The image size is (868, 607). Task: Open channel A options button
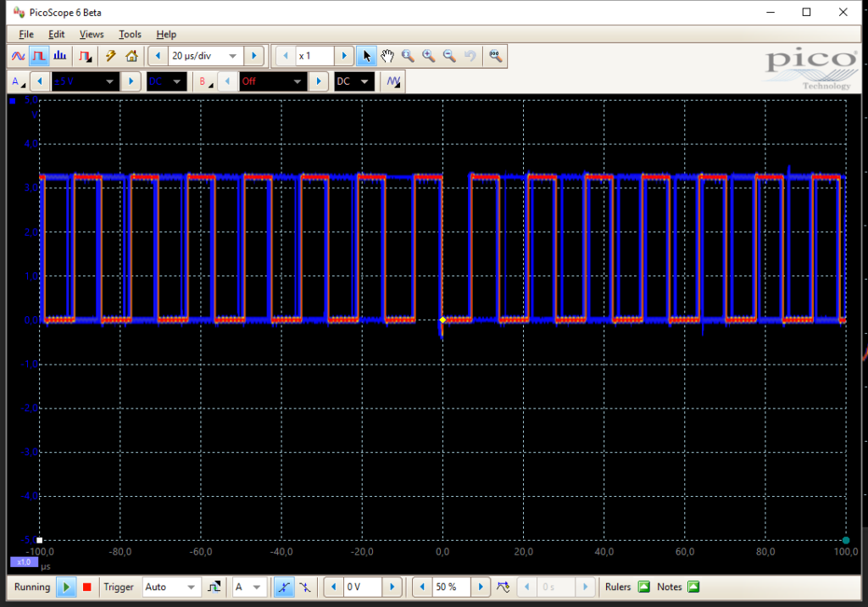click(x=19, y=81)
